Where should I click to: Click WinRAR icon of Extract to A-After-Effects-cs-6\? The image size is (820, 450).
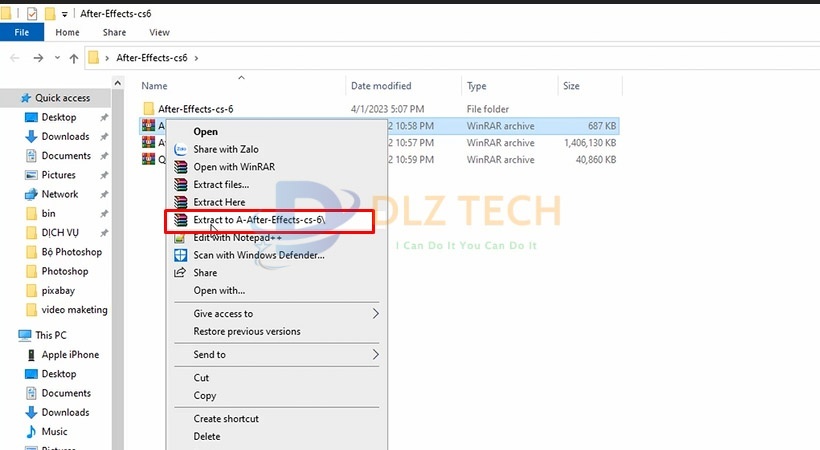click(180, 220)
